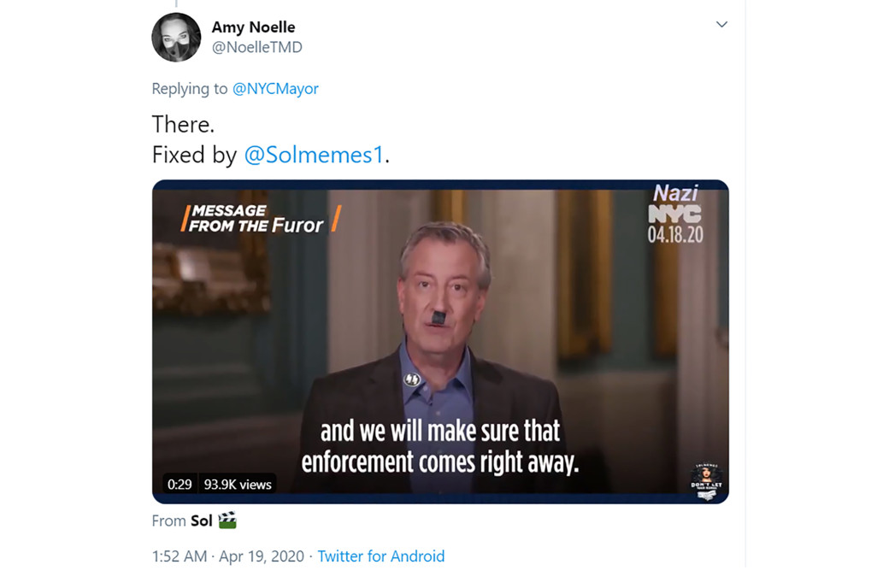
Task: Expand the tweet options chevron menu
Action: 721,24
